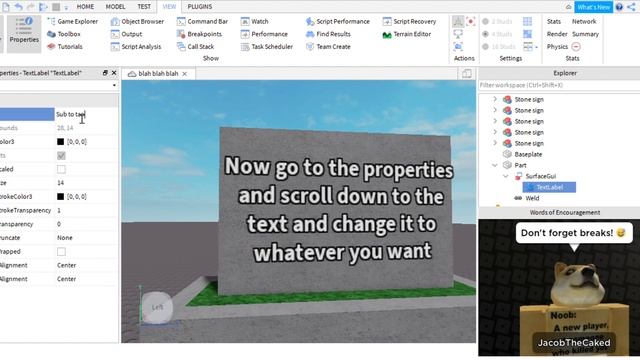Image resolution: width=640 pixels, height=360 pixels.
Task: Switch to the PLUGINS ribbon tab
Action: [x=200, y=7]
